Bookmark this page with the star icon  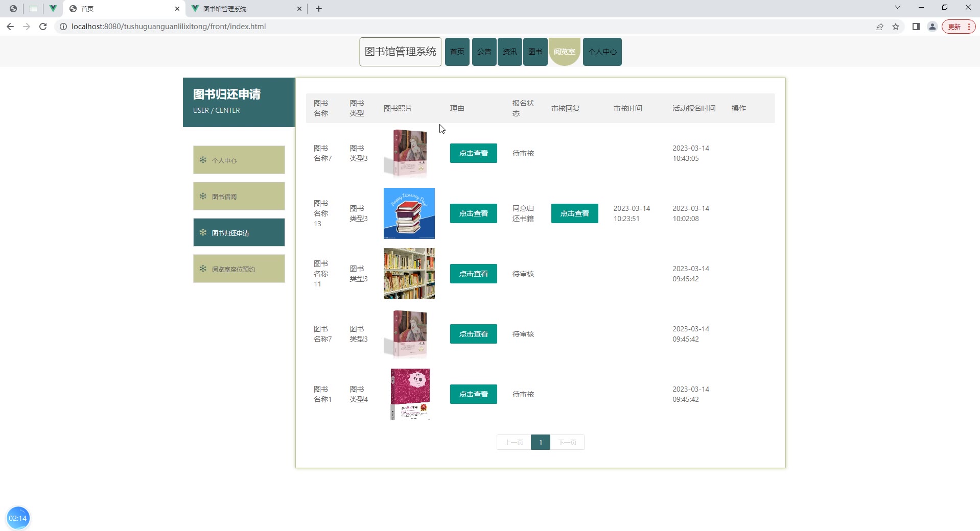(x=896, y=27)
